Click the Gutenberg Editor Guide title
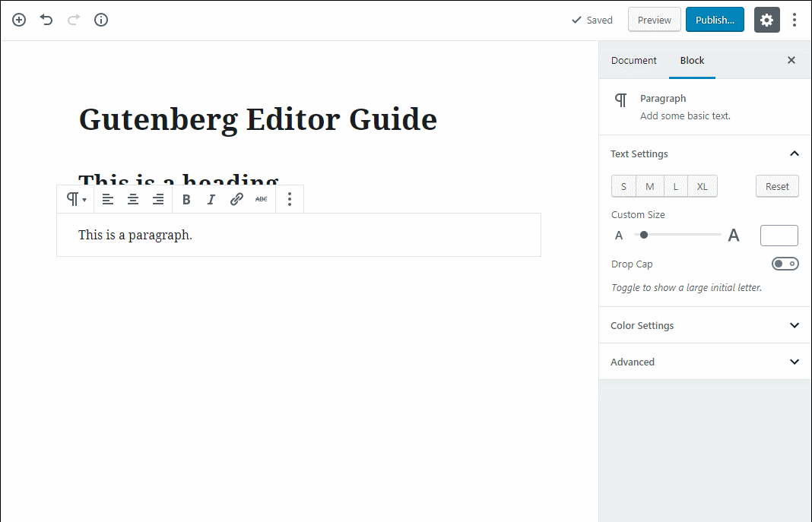The image size is (812, 522). click(258, 119)
